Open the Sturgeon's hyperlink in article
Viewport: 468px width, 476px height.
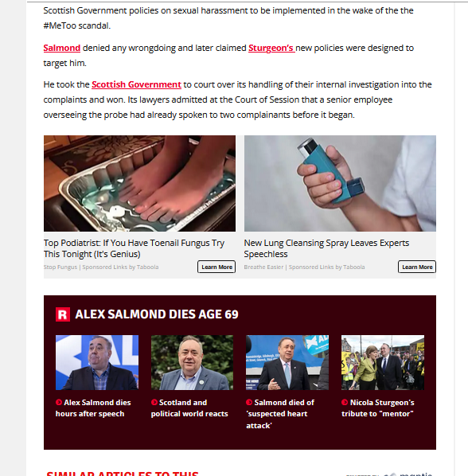(x=271, y=48)
